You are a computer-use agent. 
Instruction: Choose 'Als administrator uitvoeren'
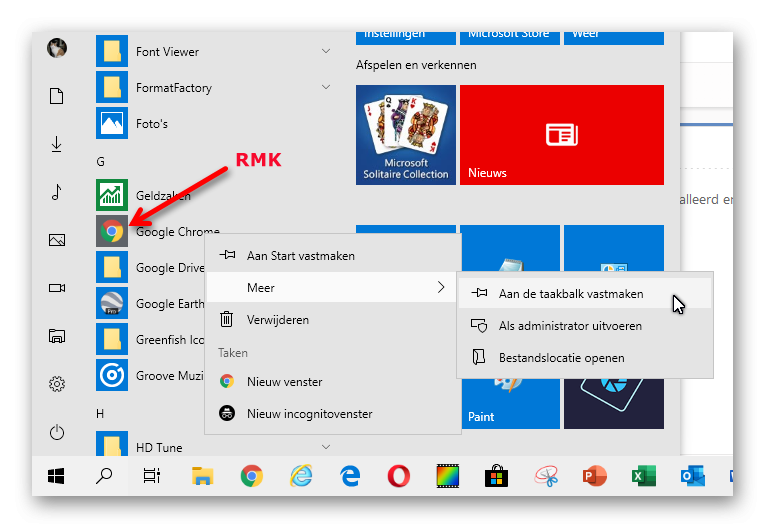click(x=585, y=325)
